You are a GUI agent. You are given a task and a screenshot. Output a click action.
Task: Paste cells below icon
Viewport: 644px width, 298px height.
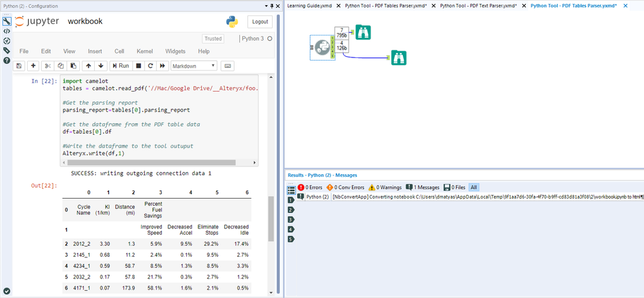[x=73, y=66]
